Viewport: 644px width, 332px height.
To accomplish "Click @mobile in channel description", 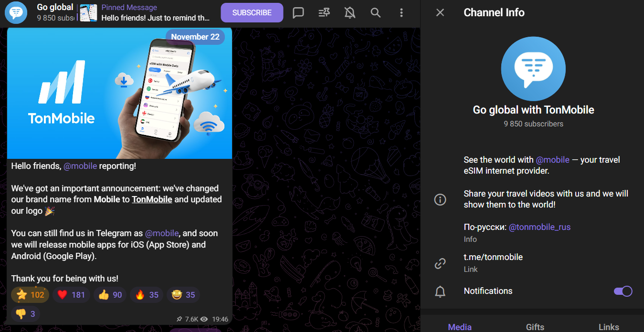I will click(x=553, y=160).
